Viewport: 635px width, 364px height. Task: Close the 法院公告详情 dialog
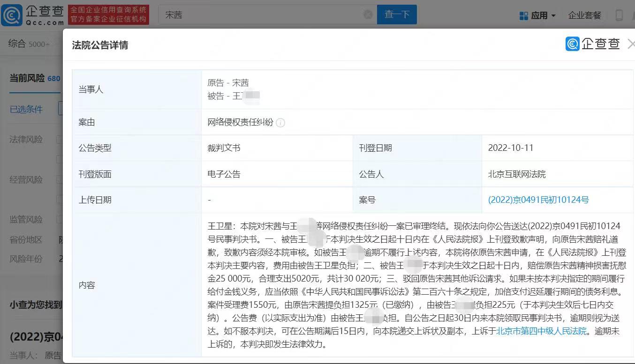pos(631,44)
